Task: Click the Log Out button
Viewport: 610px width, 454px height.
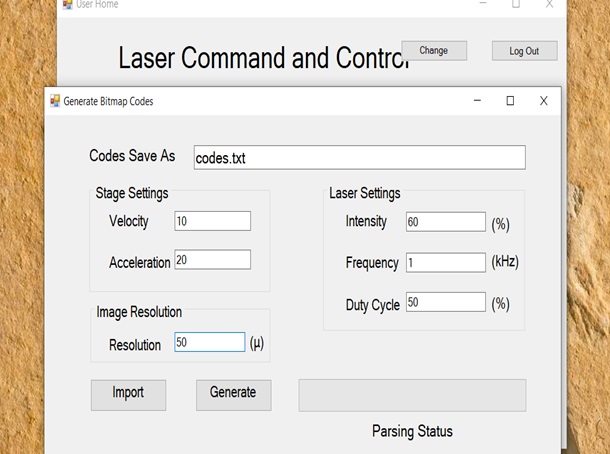Action: (524, 51)
